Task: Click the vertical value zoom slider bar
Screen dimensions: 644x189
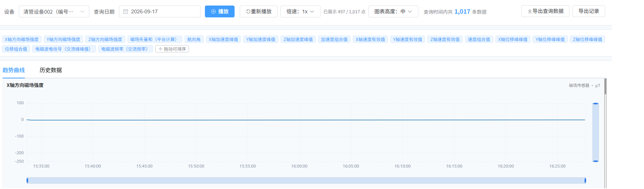Action: coord(595,132)
